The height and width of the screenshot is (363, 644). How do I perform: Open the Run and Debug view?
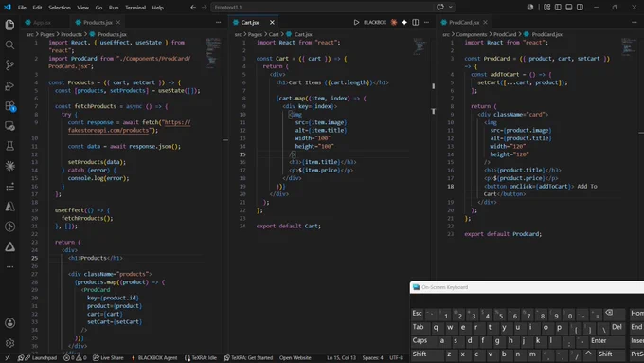point(9,85)
